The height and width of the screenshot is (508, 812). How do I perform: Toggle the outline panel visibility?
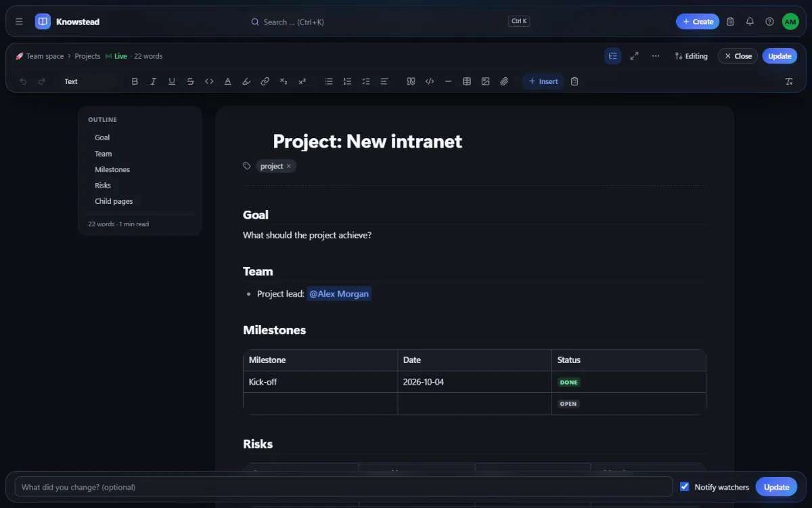point(613,56)
